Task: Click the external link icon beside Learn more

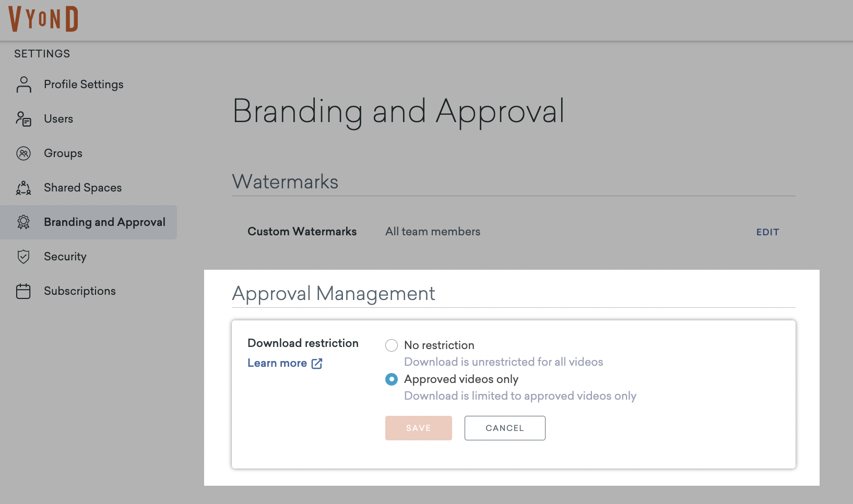Action: pyautogui.click(x=317, y=363)
